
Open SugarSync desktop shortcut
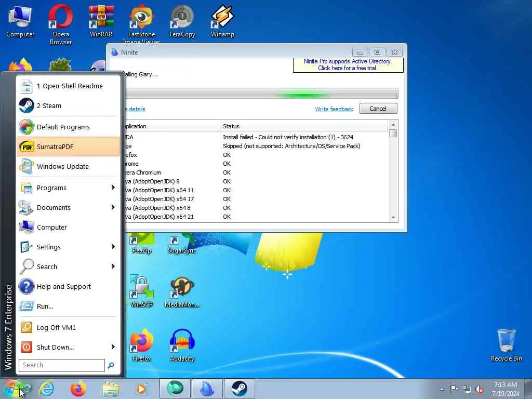(182, 244)
